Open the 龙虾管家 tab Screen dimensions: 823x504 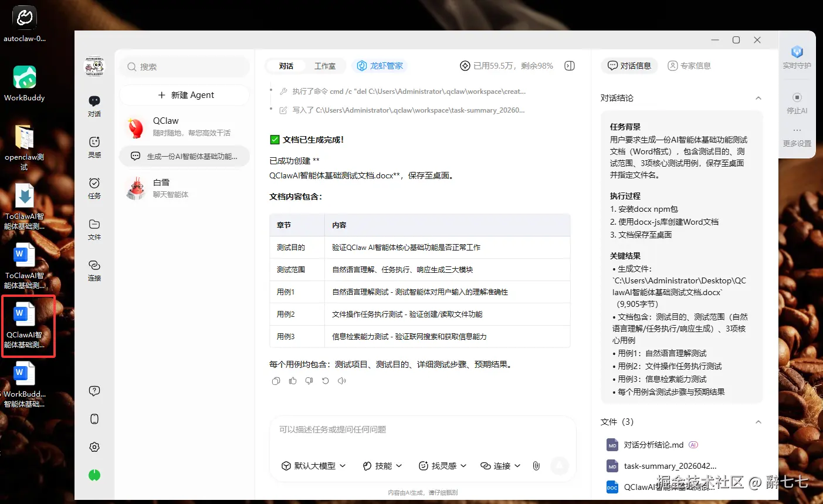click(x=381, y=66)
